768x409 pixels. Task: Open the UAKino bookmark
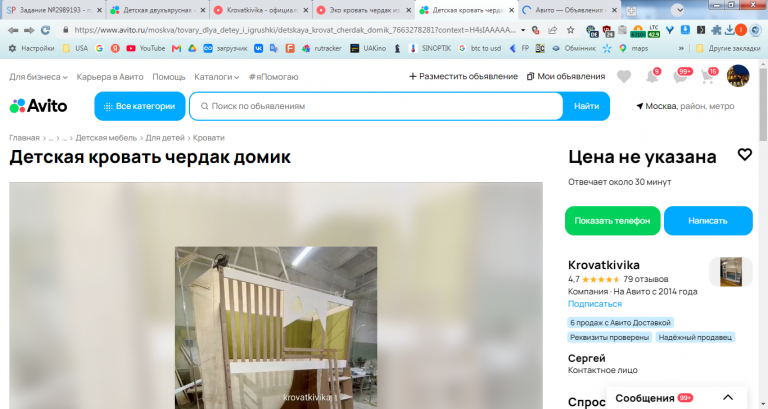coord(368,48)
